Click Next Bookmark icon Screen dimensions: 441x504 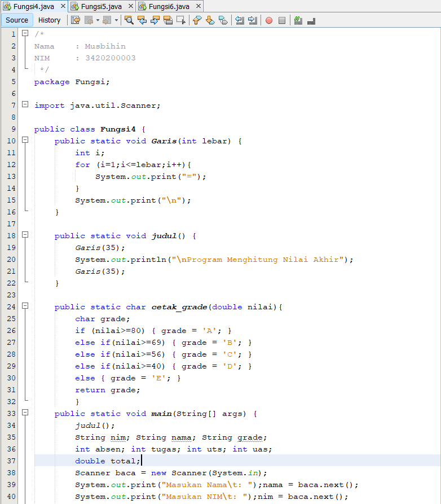[210, 20]
